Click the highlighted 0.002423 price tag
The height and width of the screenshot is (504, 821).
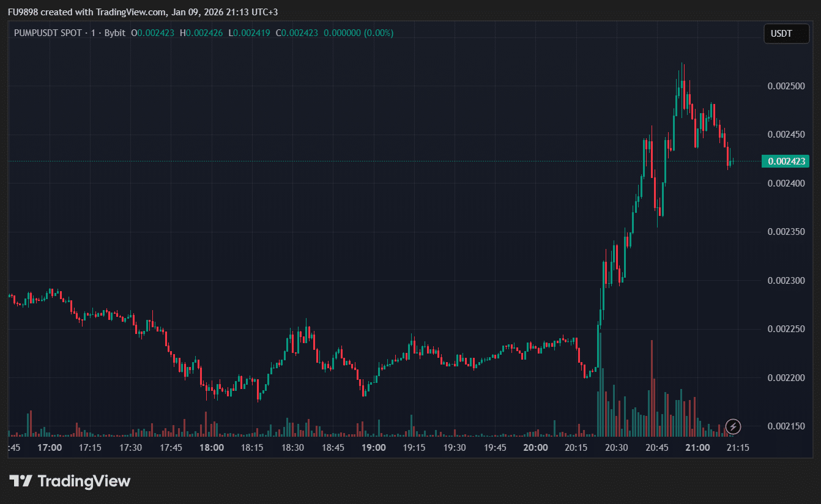tap(786, 161)
